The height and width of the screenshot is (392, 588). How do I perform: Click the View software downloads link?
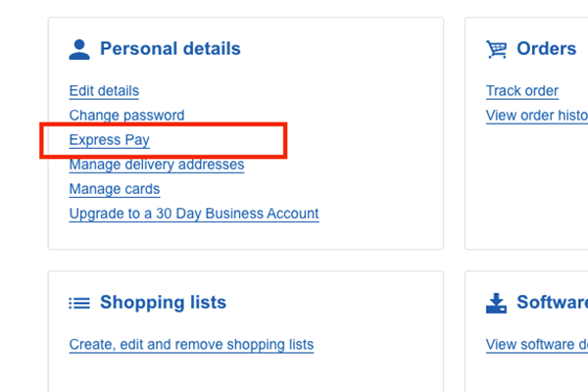pos(537,345)
